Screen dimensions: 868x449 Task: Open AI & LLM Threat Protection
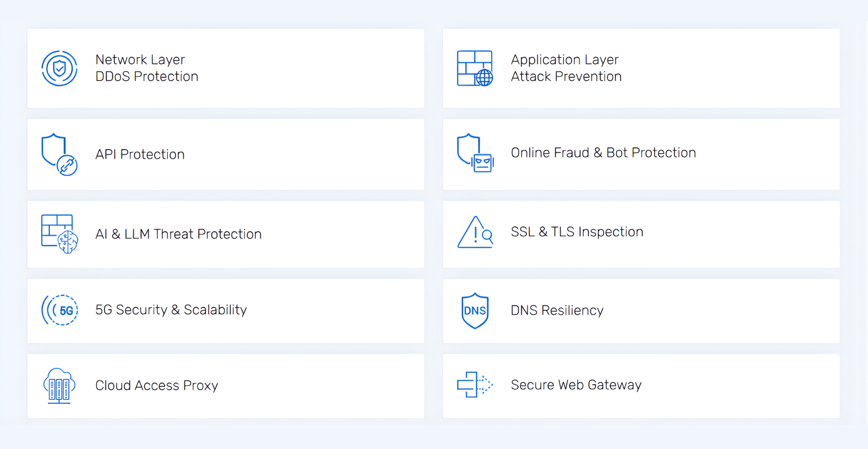pos(178,234)
